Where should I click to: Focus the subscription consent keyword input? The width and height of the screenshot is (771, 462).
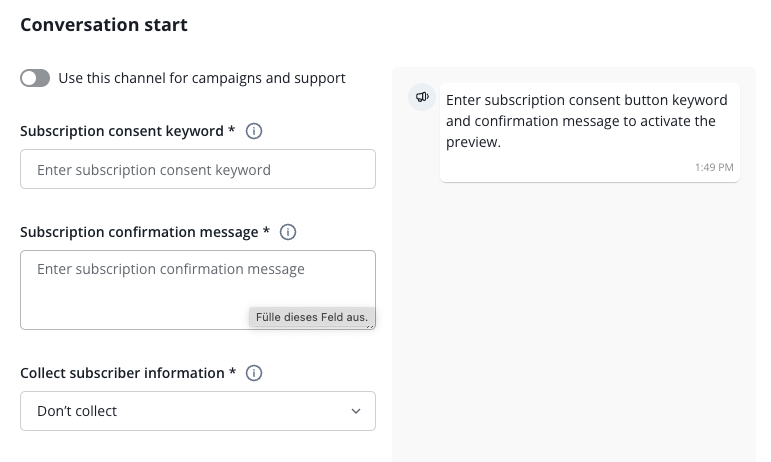point(197,170)
